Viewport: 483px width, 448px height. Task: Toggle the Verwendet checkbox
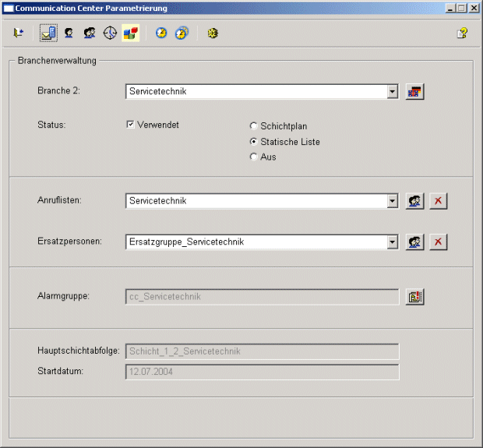[130, 125]
